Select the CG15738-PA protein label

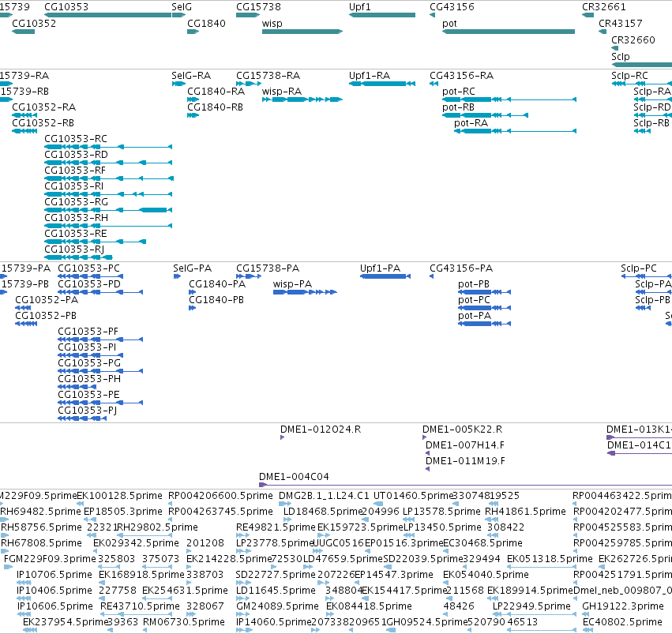[x=268, y=268]
